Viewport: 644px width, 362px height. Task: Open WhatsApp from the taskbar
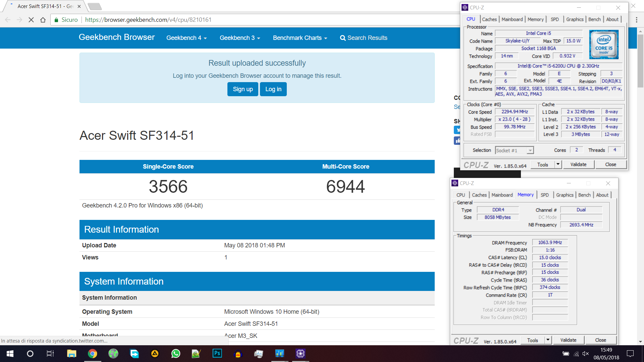[176, 354]
